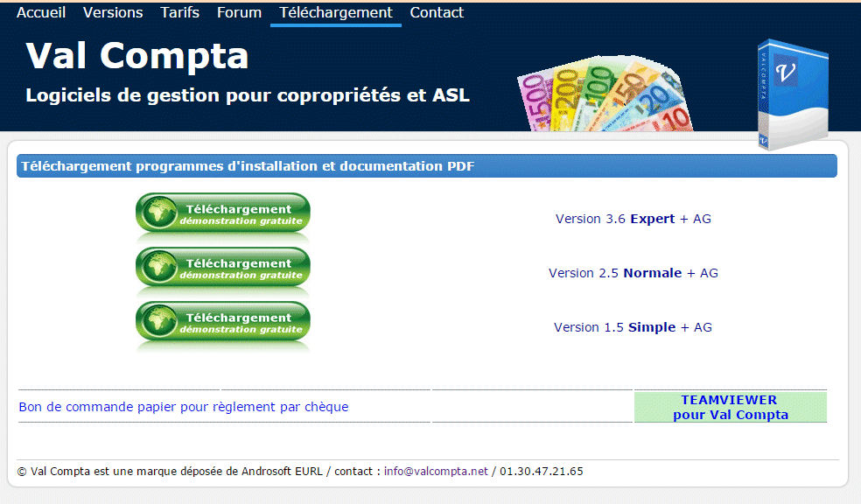This screenshot has width=861, height=504.
Task: Click the euro banknotes banner image
Action: [x=605, y=94]
